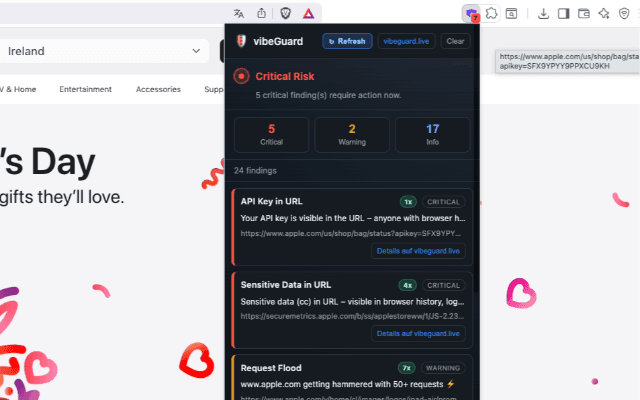The width and height of the screenshot is (640, 400).
Task: Open the Brave VPN shield icon
Action: tap(624, 14)
